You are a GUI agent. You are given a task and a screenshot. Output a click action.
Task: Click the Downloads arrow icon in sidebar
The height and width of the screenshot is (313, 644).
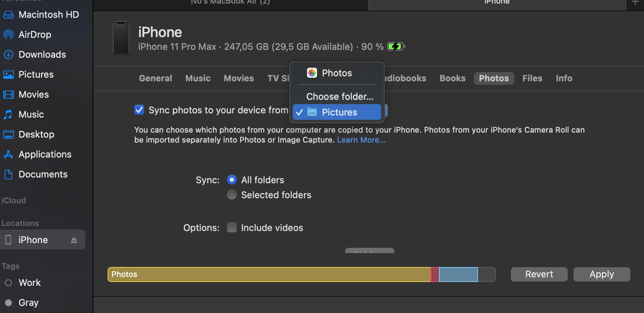(9, 55)
